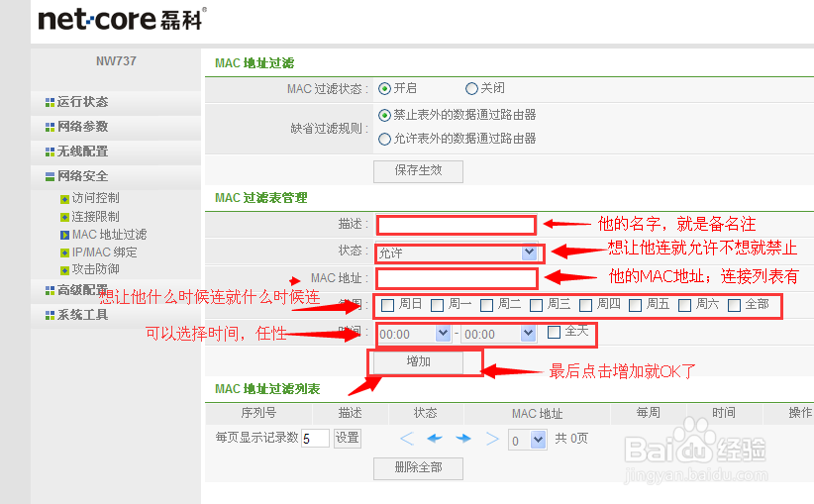Screen dimensions: 814x504
Task: Click the 设置 button for records per page
Action: (348, 438)
